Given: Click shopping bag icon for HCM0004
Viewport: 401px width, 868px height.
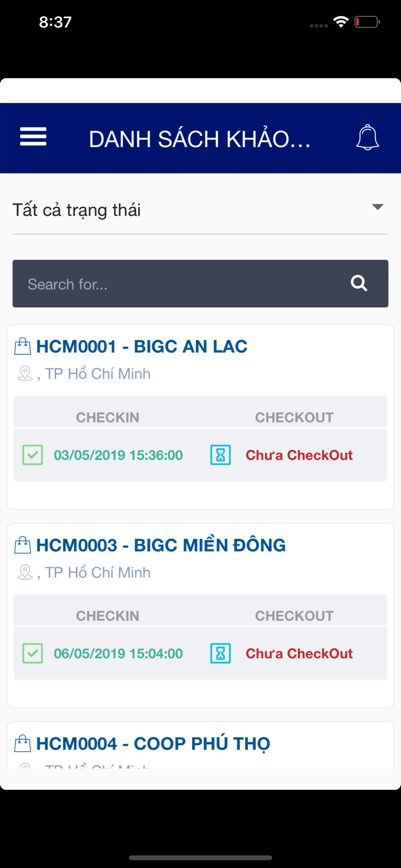Looking at the screenshot, I should [x=23, y=743].
